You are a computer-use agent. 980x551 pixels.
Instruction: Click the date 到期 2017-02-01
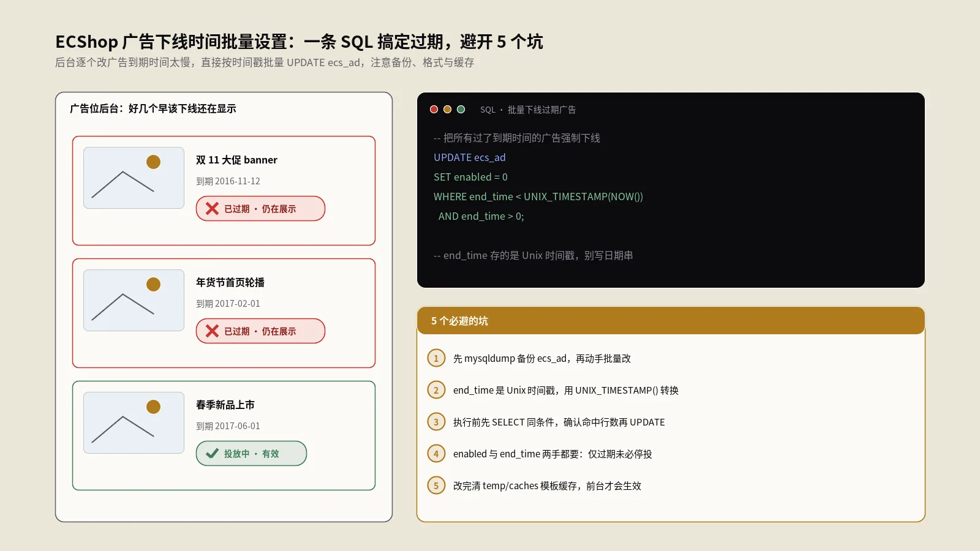[x=228, y=304]
